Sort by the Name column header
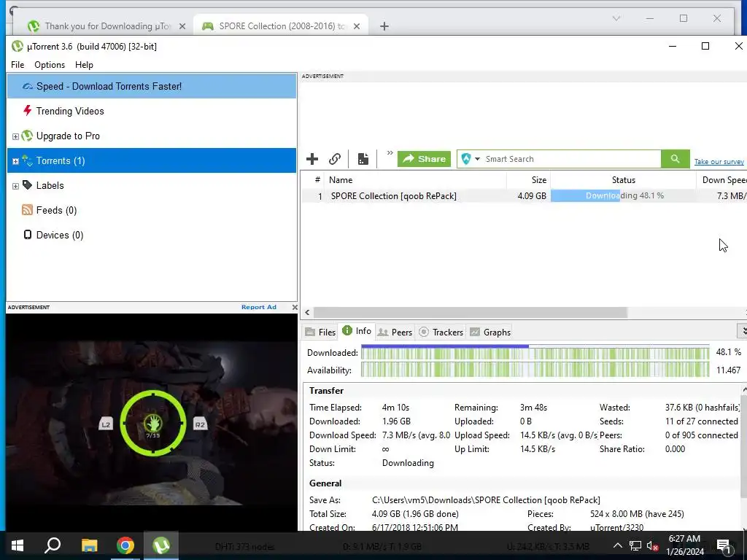Image resolution: width=747 pixels, height=560 pixels. [x=414, y=180]
